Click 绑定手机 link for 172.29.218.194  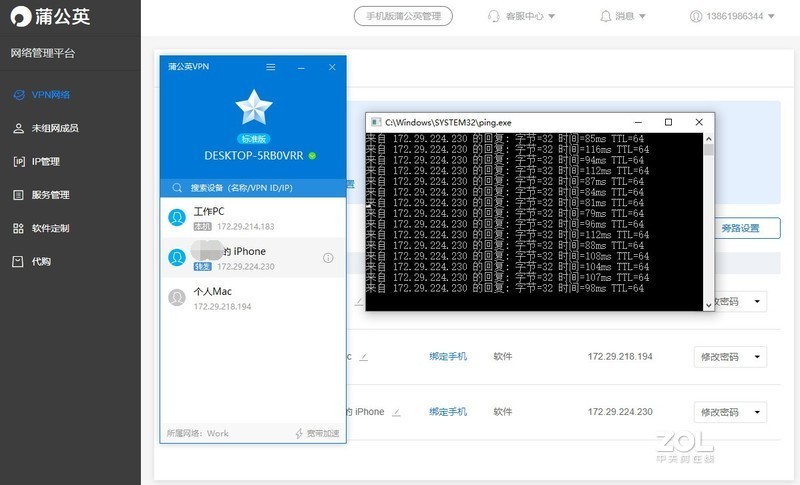click(448, 356)
